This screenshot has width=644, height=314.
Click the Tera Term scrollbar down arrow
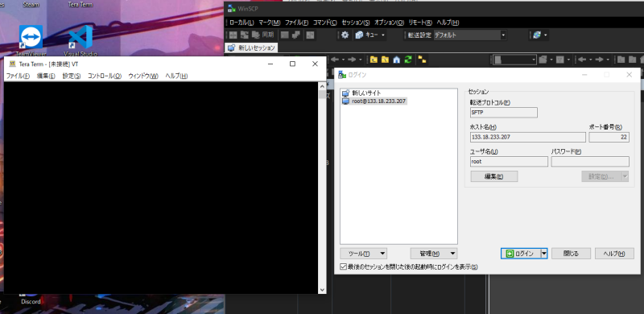click(x=322, y=290)
